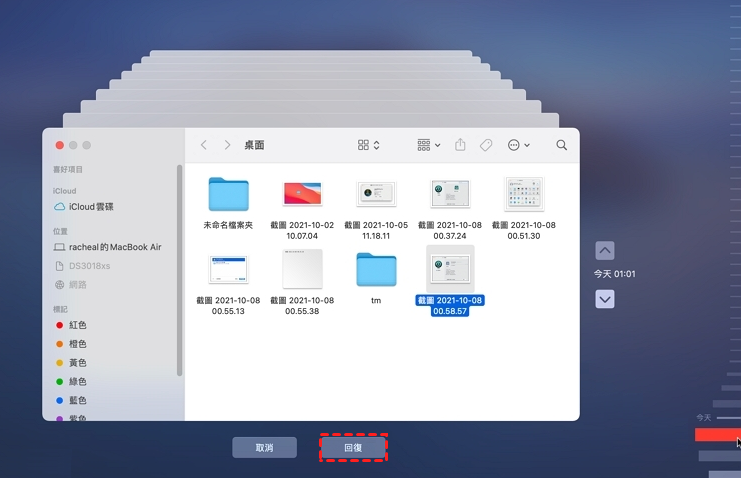
Task: Go to later backup with down arrow
Action: (x=604, y=299)
